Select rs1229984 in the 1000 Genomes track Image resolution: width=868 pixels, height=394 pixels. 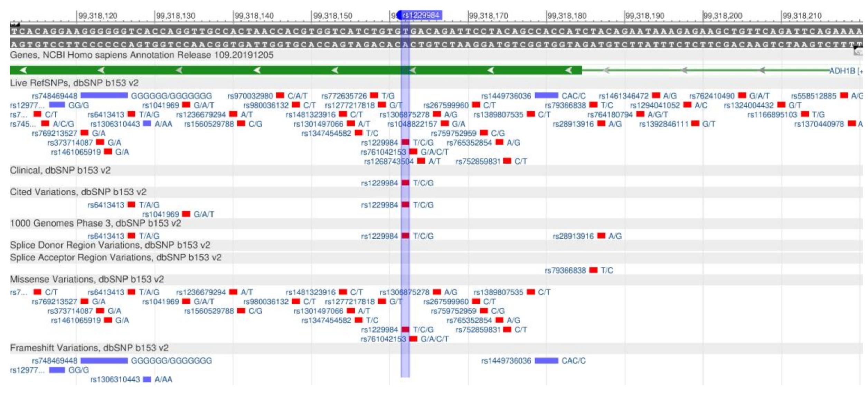point(397,236)
